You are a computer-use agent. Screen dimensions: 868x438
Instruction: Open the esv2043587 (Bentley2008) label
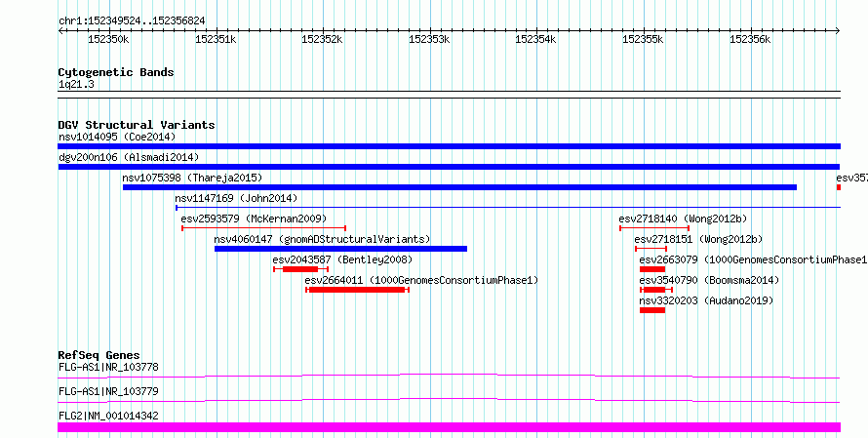342,259
